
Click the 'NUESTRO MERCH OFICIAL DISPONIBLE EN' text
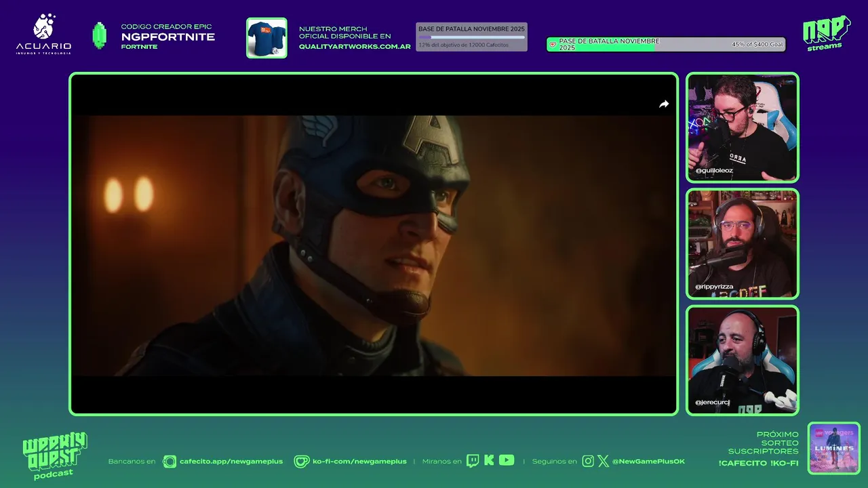(344, 33)
